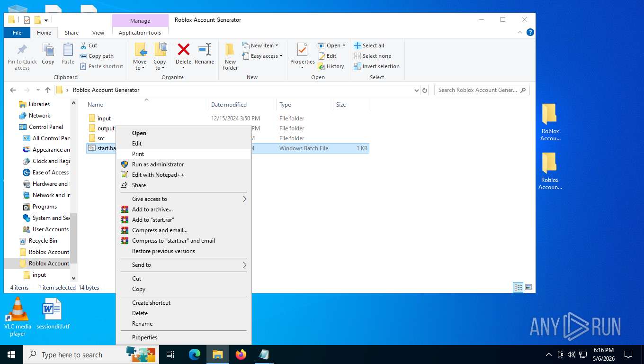Choose Compress and email...
The width and height of the screenshot is (644, 364).
184,230
